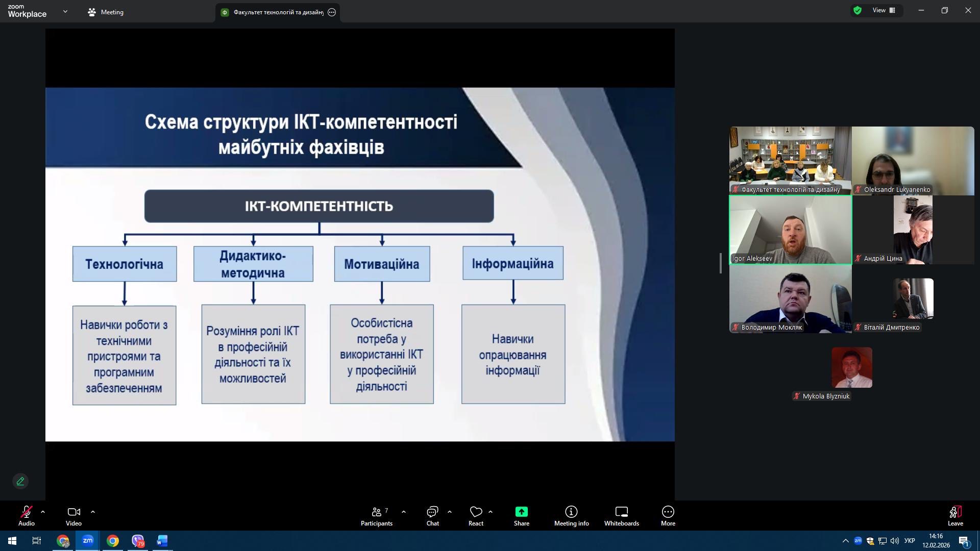Expand audio settings chevron
This screenshot has height=551, width=980.
point(43,511)
